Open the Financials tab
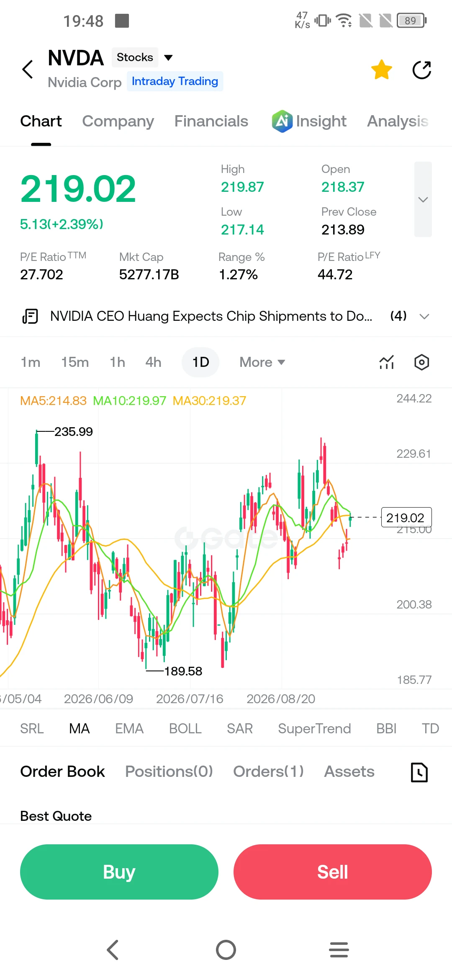The height and width of the screenshot is (980, 452). click(x=211, y=121)
